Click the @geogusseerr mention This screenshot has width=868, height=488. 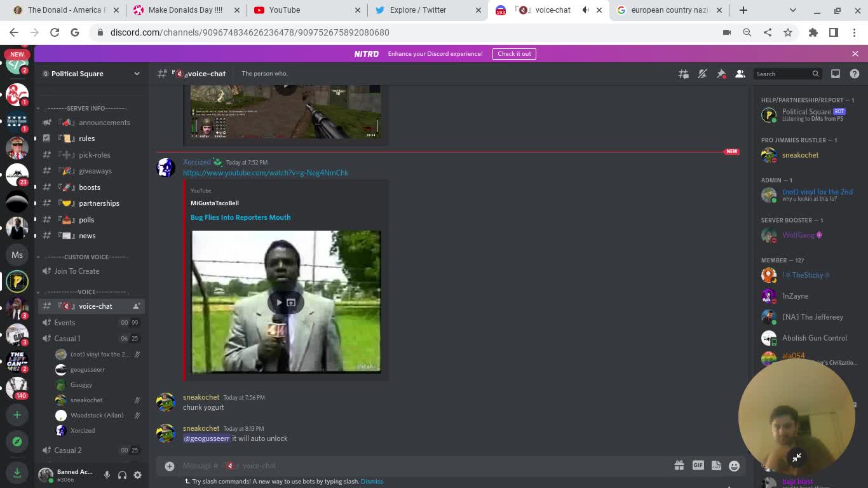click(207, 438)
